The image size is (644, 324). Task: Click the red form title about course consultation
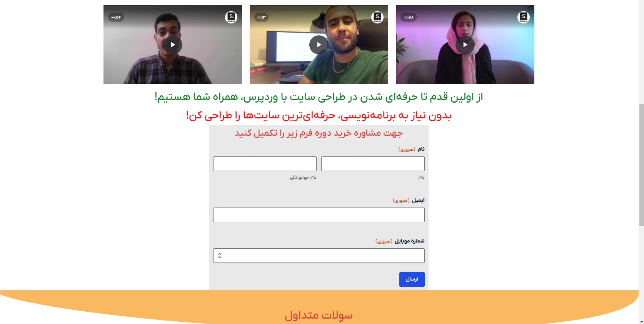319,133
